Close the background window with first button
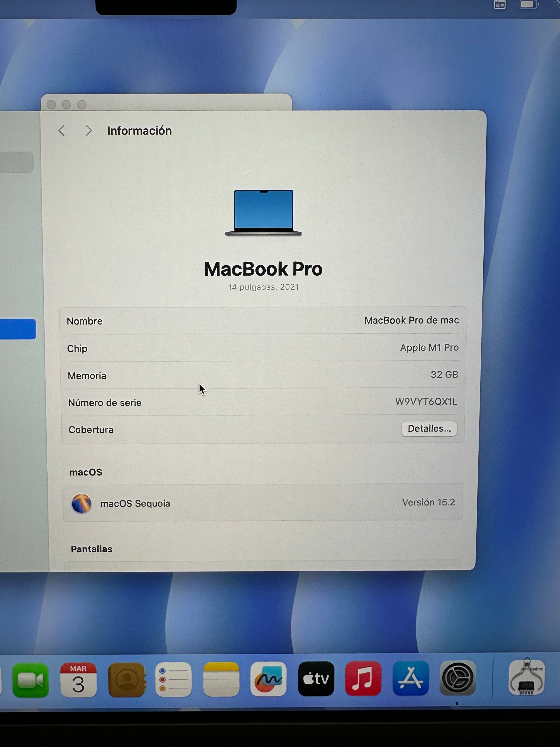 51,105
